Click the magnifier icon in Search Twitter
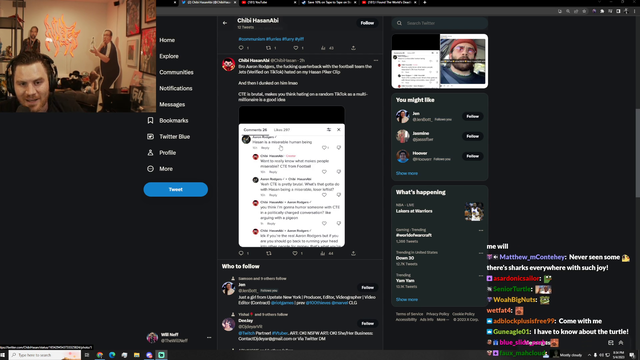640x360 pixels. click(399, 23)
